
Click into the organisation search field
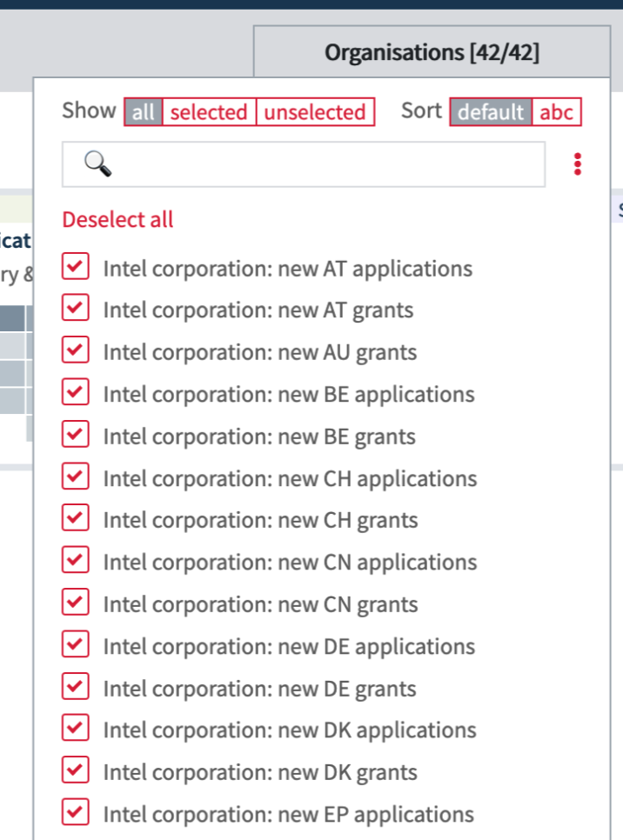coord(304,164)
